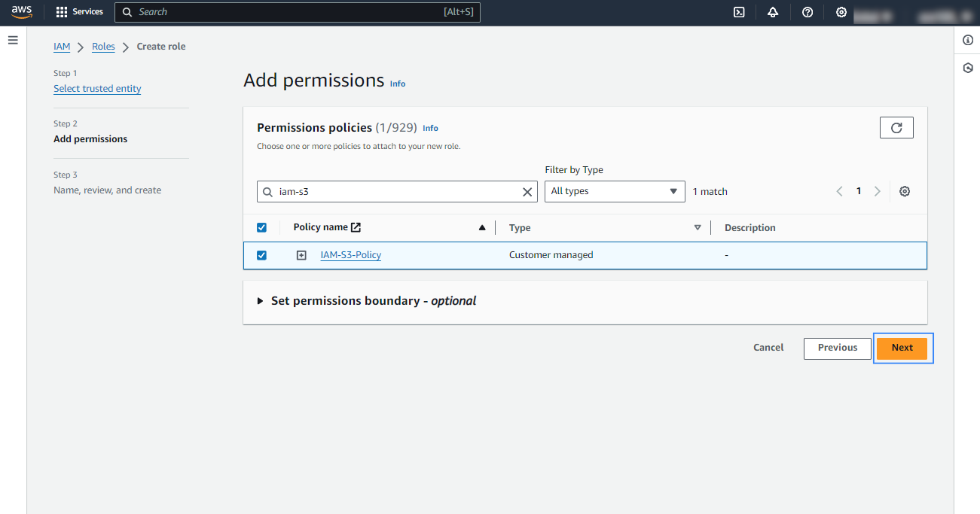Viewport: 980px width, 514px height.
Task: Open the help question mark icon
Action: [808, 12]
